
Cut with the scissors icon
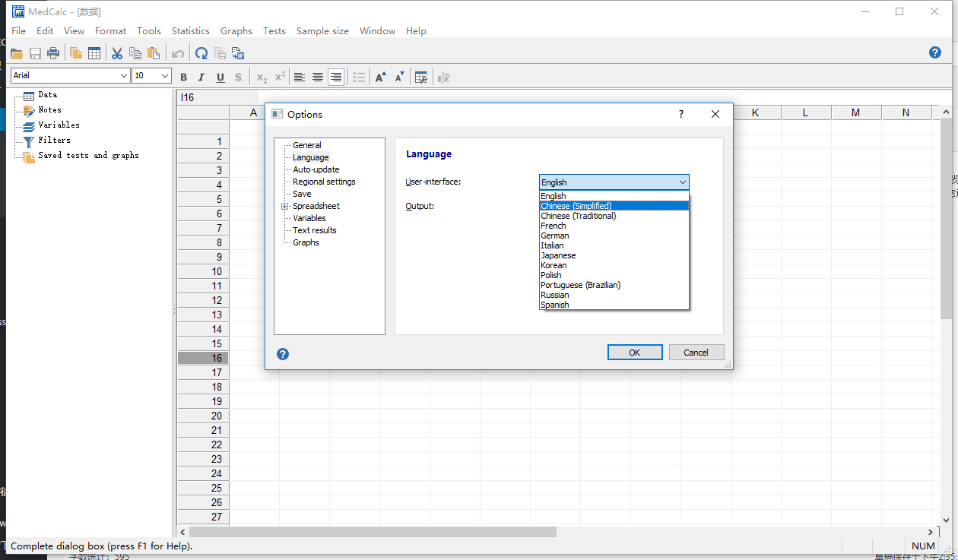point(117,53)
